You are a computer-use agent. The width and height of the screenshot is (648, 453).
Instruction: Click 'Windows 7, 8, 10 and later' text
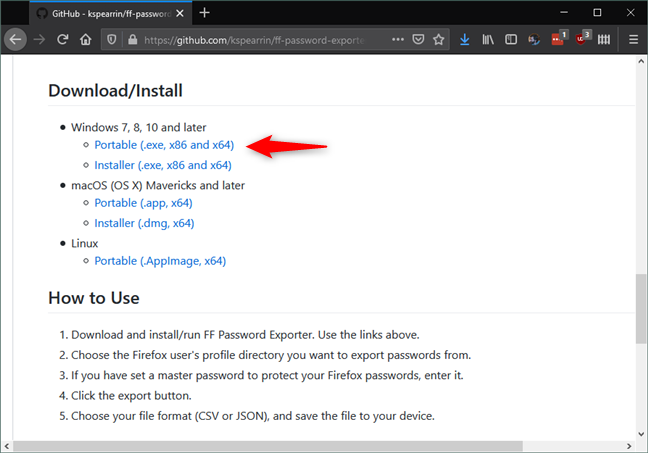(x=138, y=127)
